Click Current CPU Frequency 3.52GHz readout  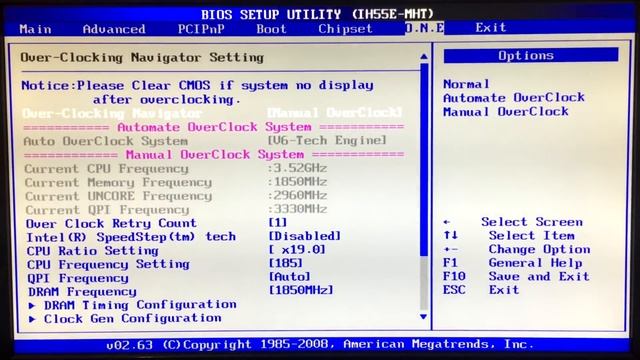176,169
